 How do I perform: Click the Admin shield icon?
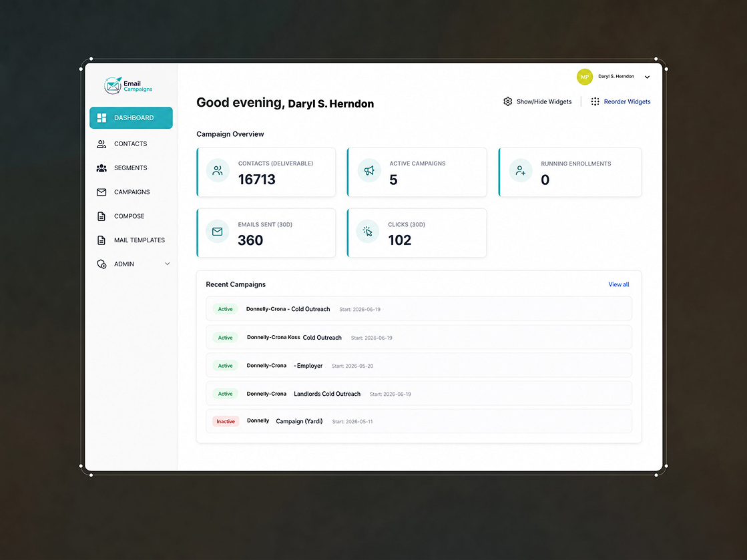(101, 264)
